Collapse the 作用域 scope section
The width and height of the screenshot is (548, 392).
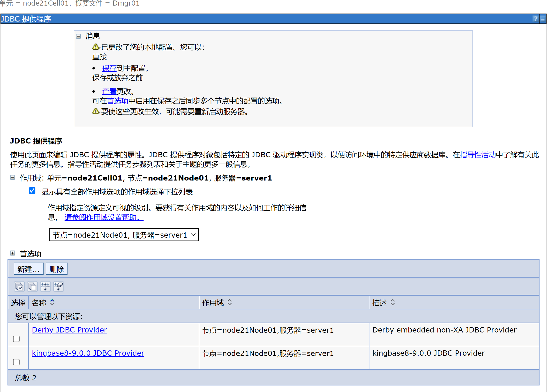pos(13,178)
